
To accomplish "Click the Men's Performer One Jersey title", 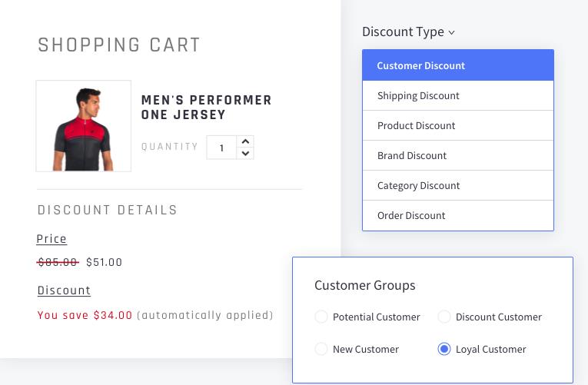I will pos(206,108).
